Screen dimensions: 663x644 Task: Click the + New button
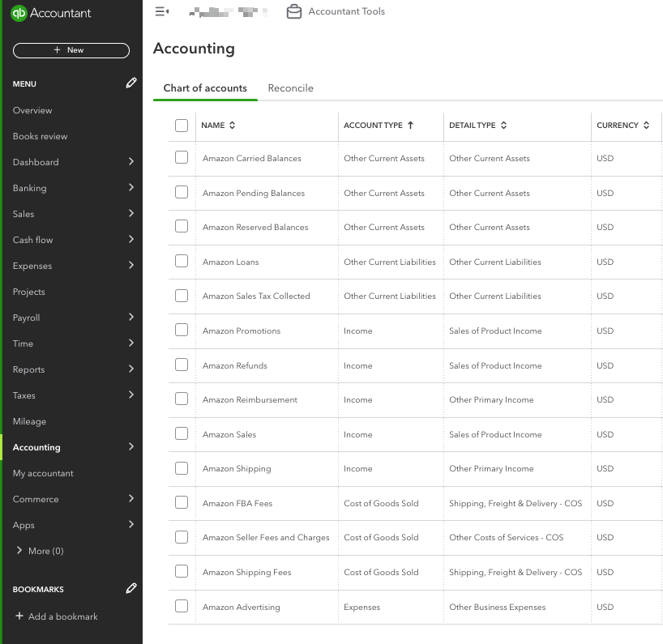tap(71, 50)
